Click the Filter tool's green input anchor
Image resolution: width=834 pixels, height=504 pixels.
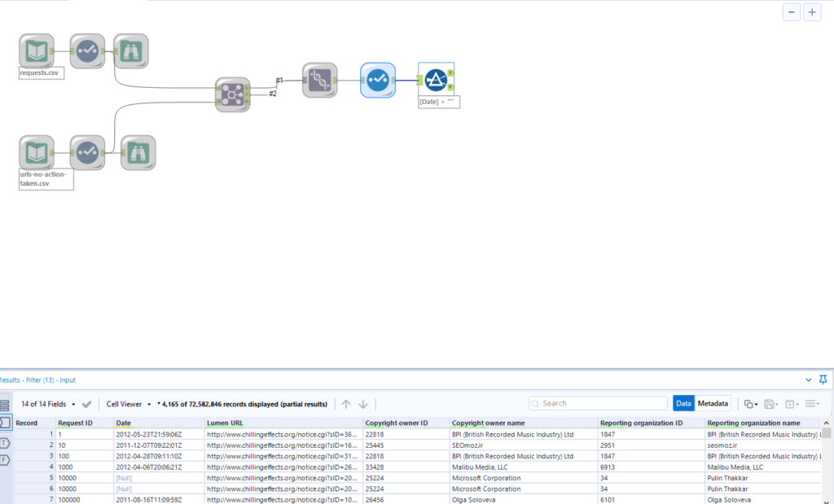point(420,81)
